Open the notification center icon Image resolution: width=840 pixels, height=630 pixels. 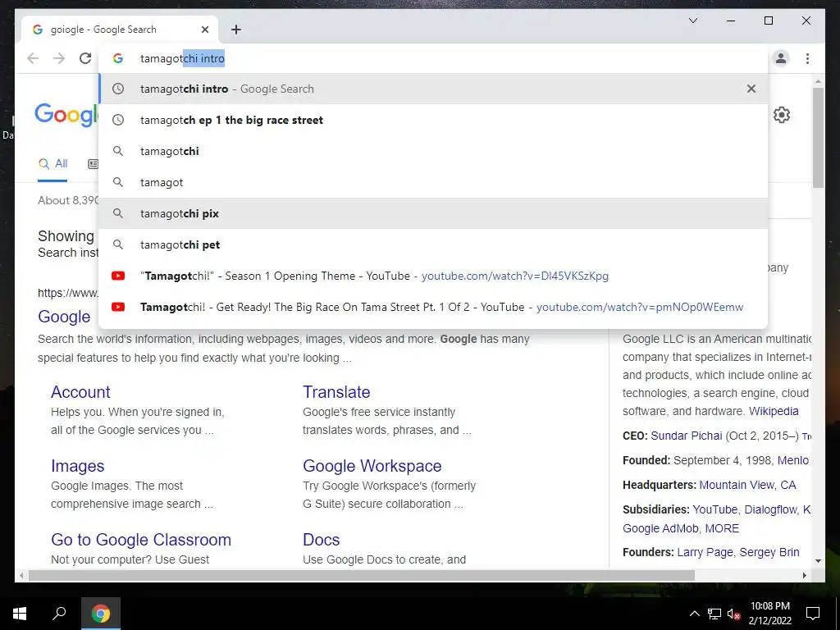[813, 614]
